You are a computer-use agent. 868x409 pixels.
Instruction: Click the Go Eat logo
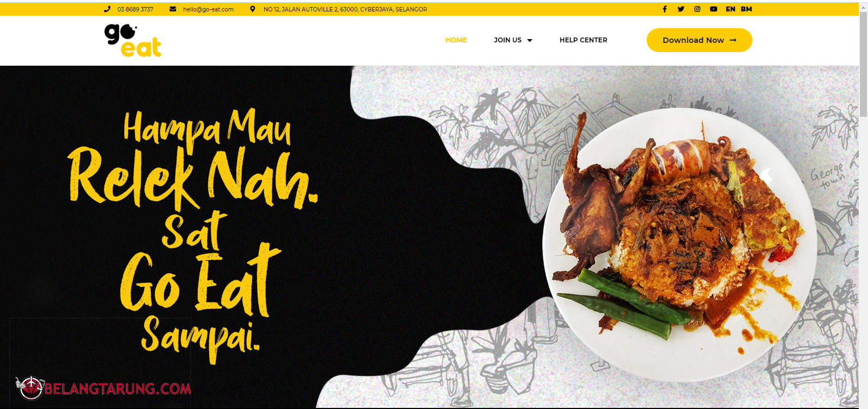click(133, 40)
